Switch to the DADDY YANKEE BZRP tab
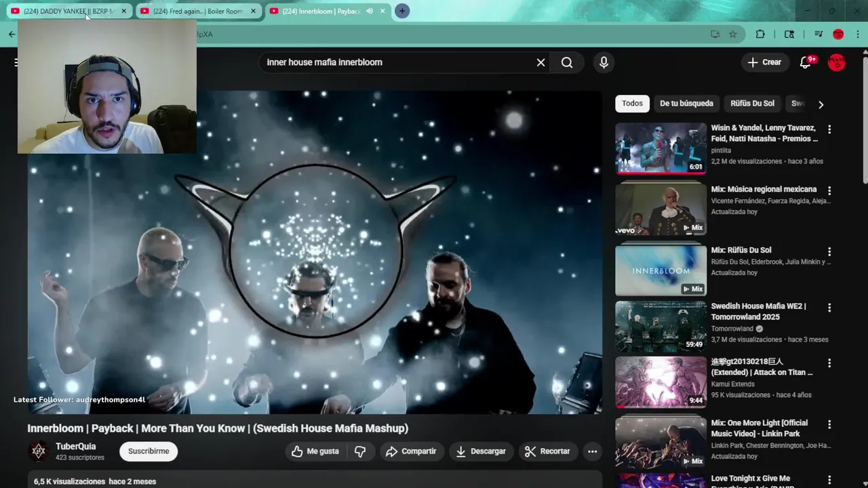 (x=68, y=11)
